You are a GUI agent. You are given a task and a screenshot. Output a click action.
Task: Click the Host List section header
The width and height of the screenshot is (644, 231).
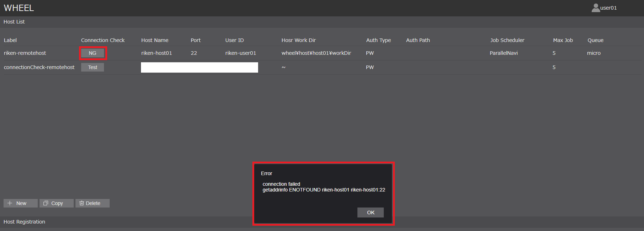click(14, 22)
